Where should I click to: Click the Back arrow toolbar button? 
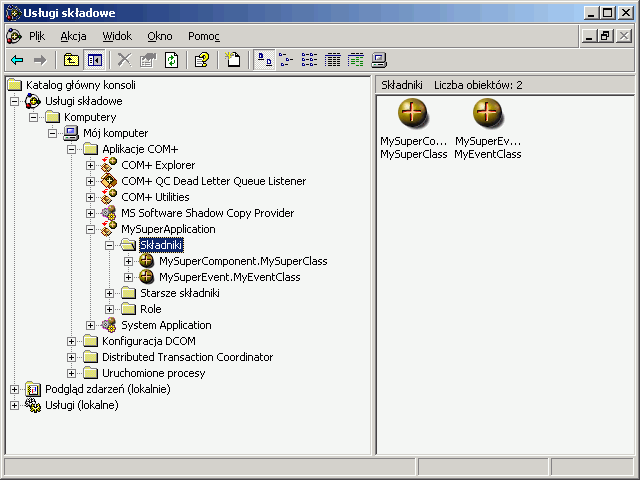(x=17, y=60)
